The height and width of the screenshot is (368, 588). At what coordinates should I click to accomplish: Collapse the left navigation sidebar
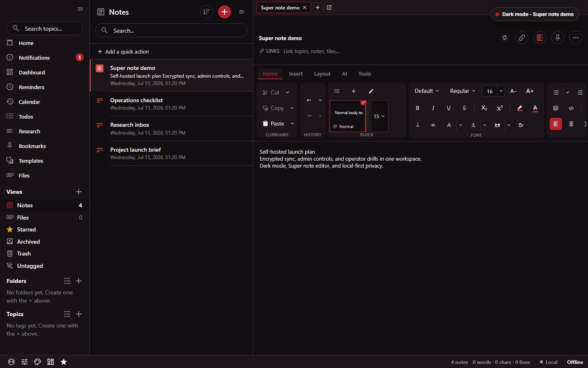(x=80, y=9)
